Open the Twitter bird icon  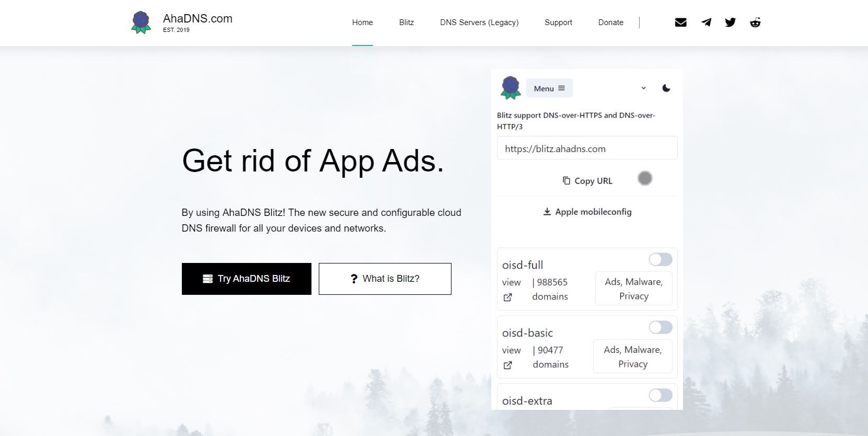pyautogui.click(x=731, y=22)
